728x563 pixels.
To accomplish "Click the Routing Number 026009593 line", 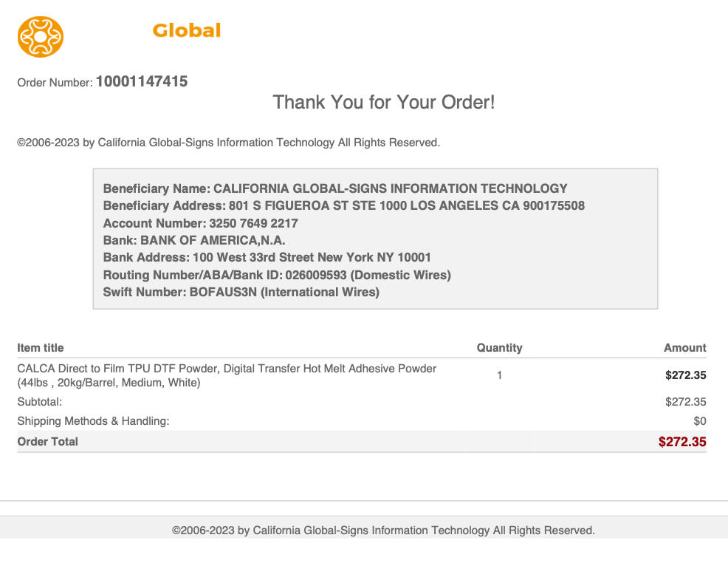I will tap(277, 275).
